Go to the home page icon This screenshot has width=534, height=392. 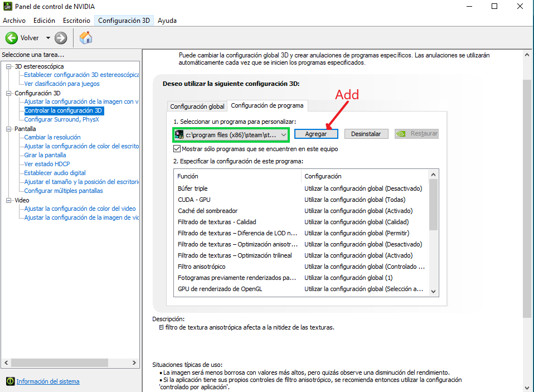pyautogui.click(x=86, y=38)
